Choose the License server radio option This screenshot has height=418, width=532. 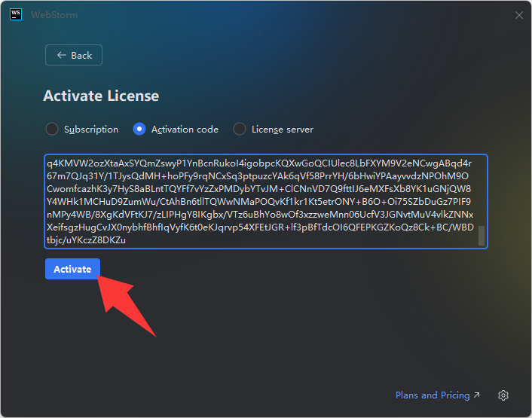(273, 129)
